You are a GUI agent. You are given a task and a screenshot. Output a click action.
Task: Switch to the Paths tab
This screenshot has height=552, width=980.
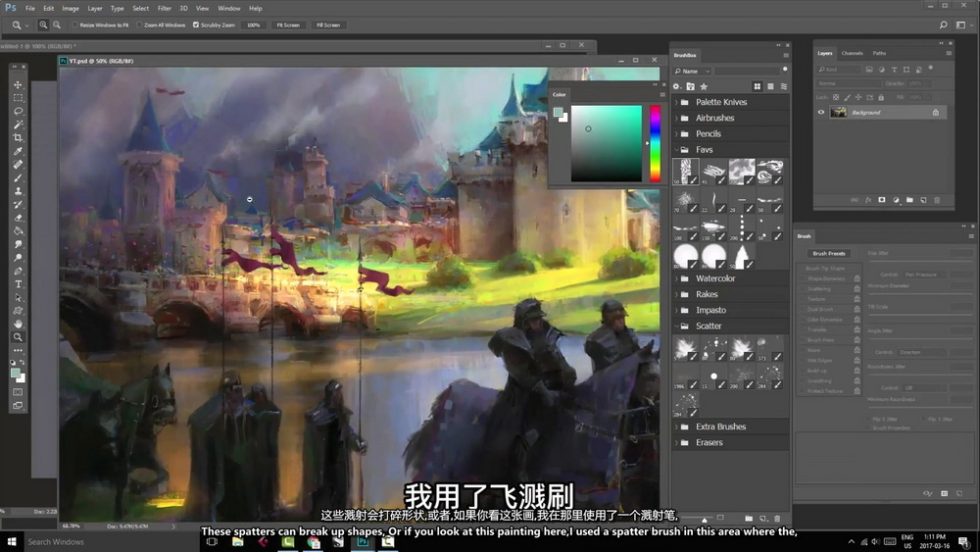(879, 53)
